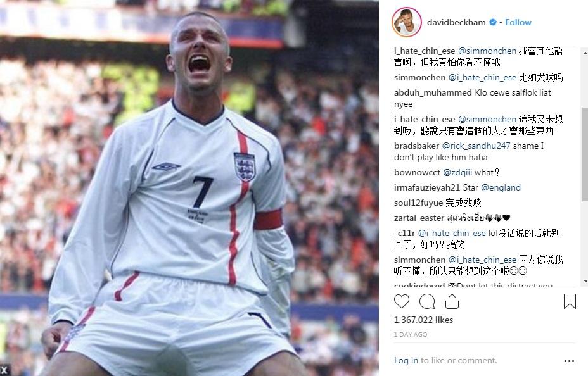588x376 pixels.
Task: Share the post using the share icon
Action: pyautogui.click(x=452, y=301)
